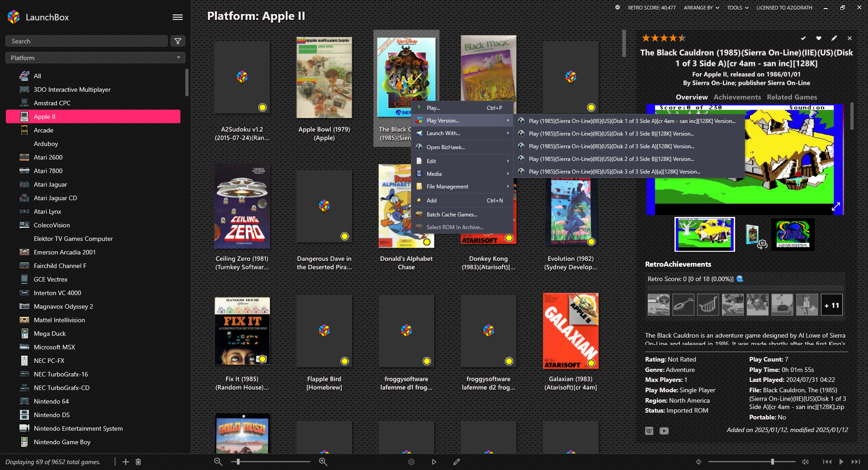Select the Arcade platform
The image size is (868, 470).
(93, 130)
